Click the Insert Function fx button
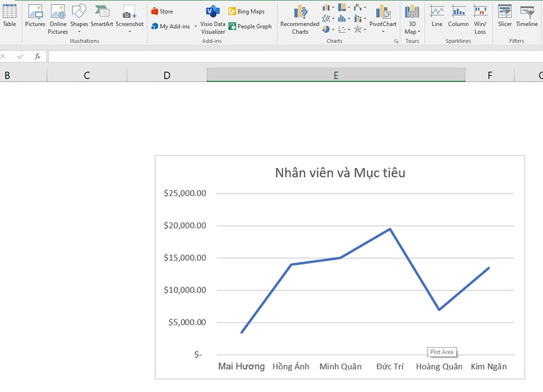 pyautogui.click(x=37, y=56)
